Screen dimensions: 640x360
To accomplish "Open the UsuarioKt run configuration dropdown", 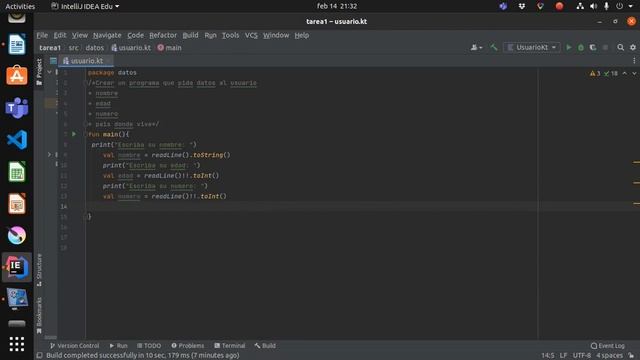I will tap(531, 47).
